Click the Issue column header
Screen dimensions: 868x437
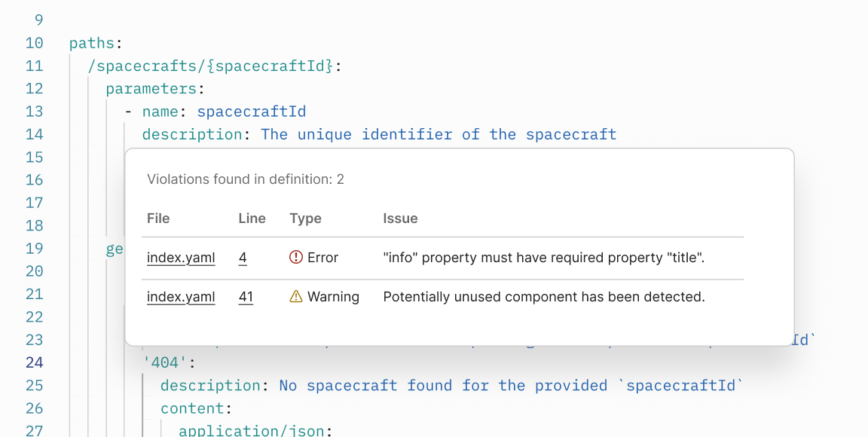400,218
